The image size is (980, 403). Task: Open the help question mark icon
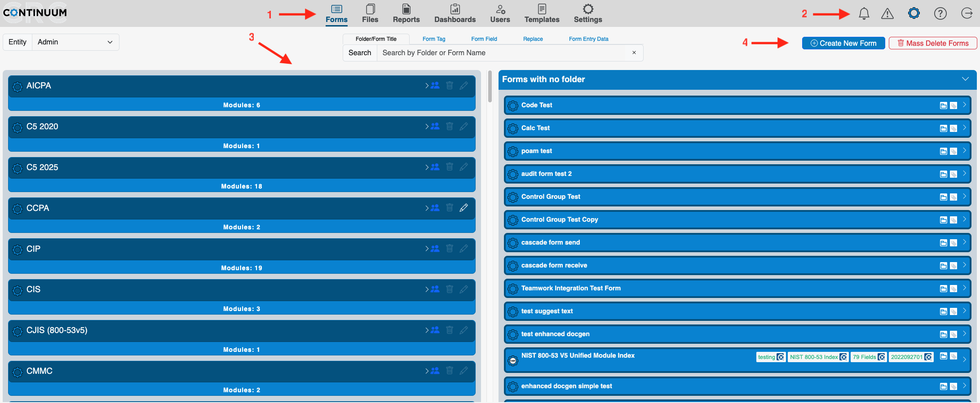click(940, 14)
